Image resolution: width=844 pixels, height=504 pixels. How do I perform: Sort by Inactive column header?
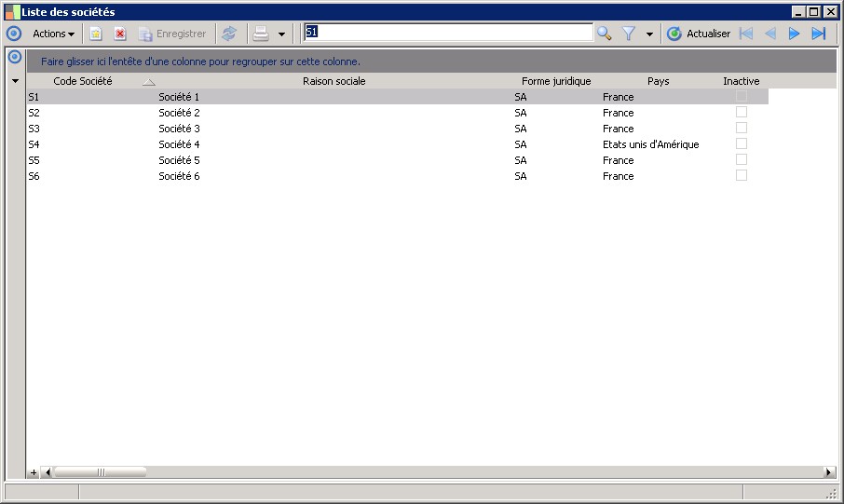click(742, 81)
